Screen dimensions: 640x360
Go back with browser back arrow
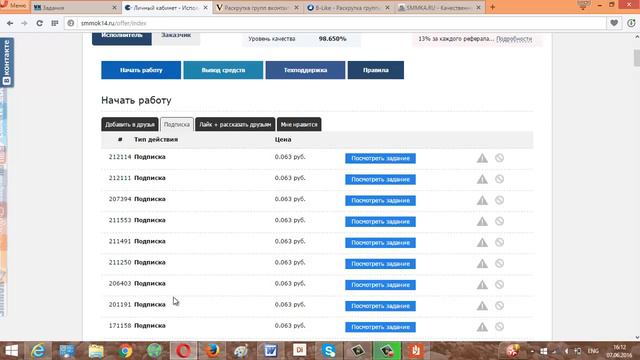[x=10, y=23]
